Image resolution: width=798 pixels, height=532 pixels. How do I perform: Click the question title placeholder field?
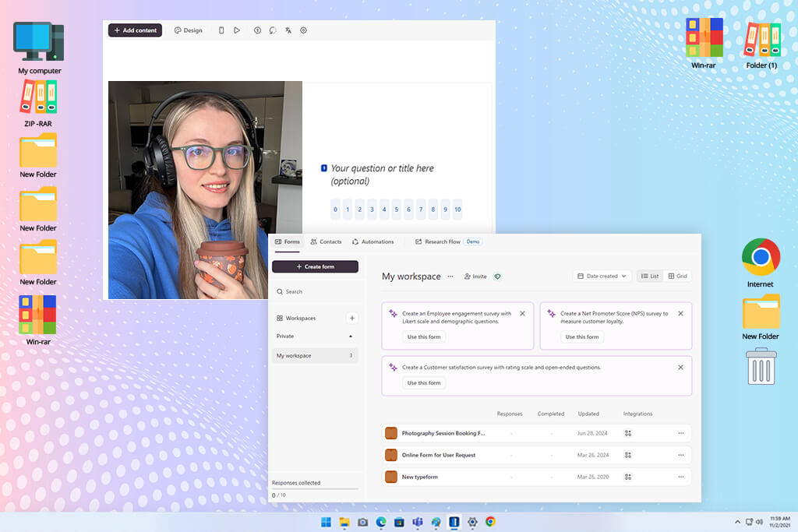point(382,174)
